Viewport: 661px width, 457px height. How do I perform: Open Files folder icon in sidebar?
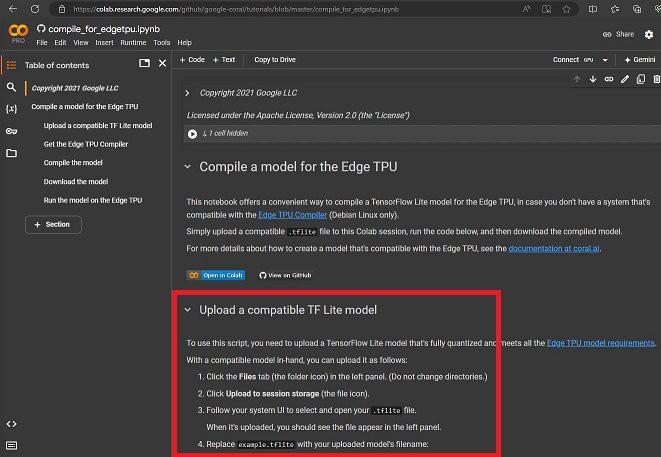(11, 153)
